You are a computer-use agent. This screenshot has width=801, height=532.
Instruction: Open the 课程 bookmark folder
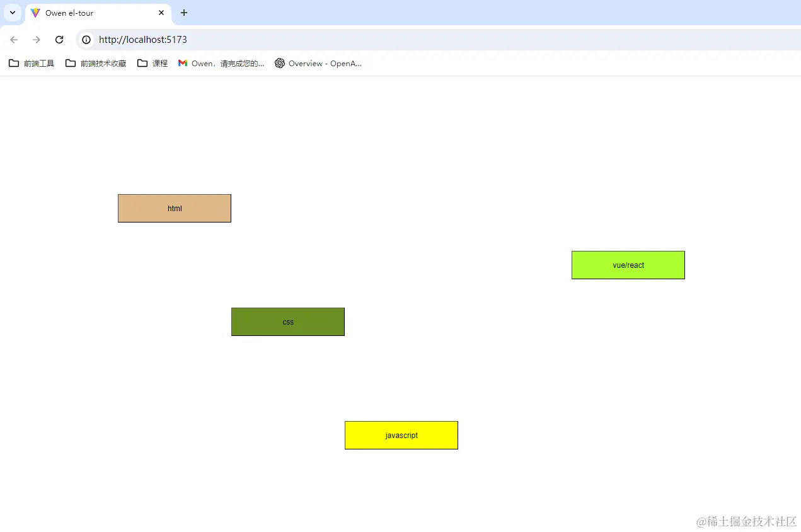153,63
